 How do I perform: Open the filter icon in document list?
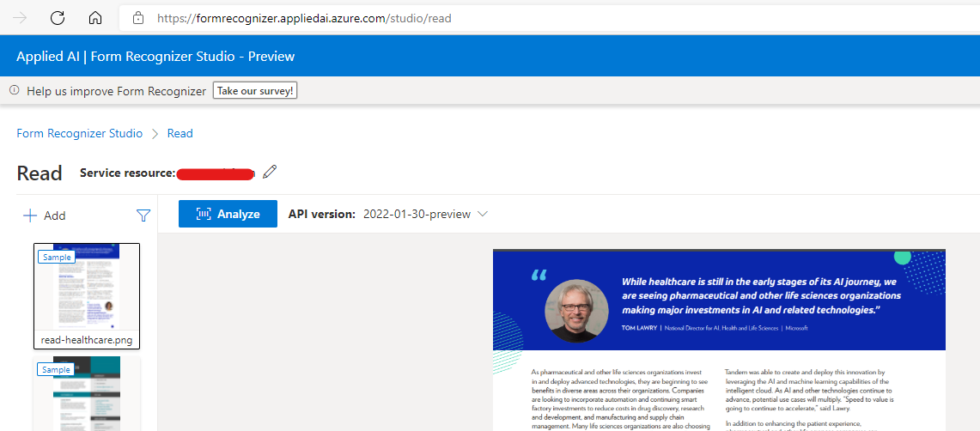(x=143, y=215)
